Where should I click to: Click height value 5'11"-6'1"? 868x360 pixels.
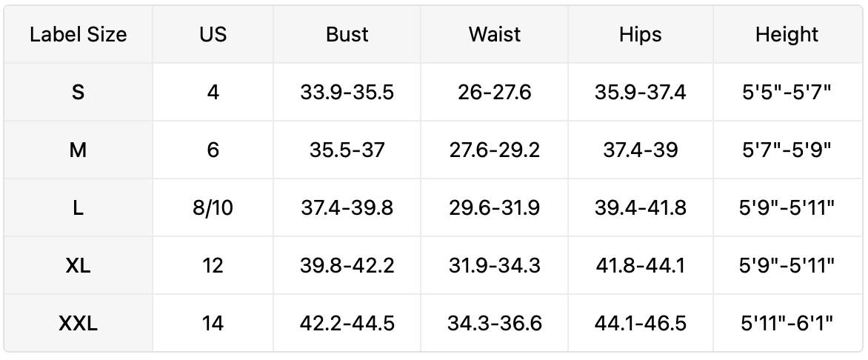[787, 324]
